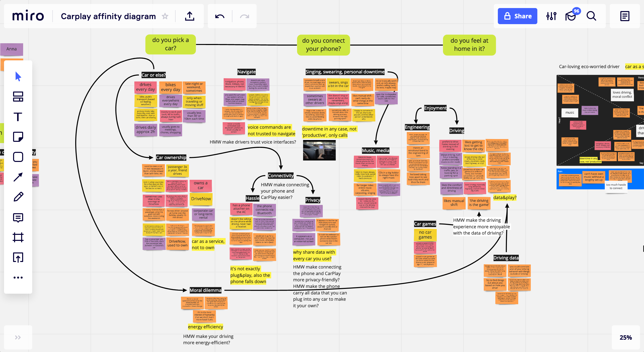The width and height of the screenshot is (644, 352).
Task: Select the 'no car games' sticky note
Action: click(x=425, y=235)
